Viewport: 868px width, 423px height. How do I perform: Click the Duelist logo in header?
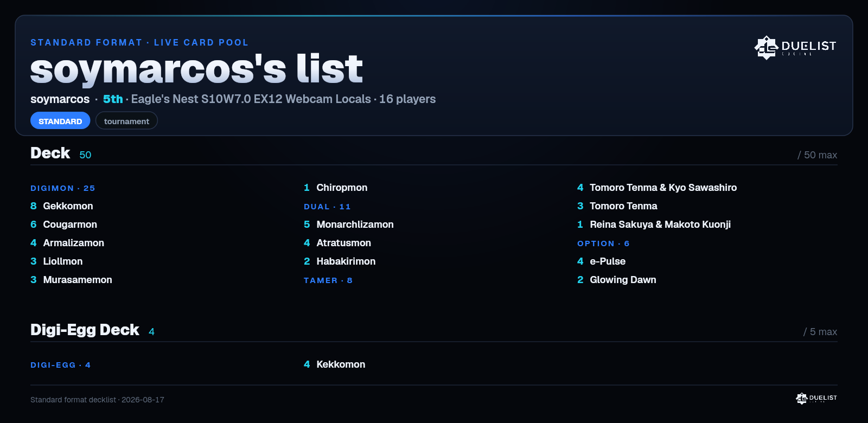(795, 47)
